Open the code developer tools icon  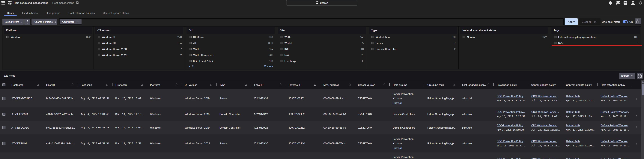click(x=625, y=3)
